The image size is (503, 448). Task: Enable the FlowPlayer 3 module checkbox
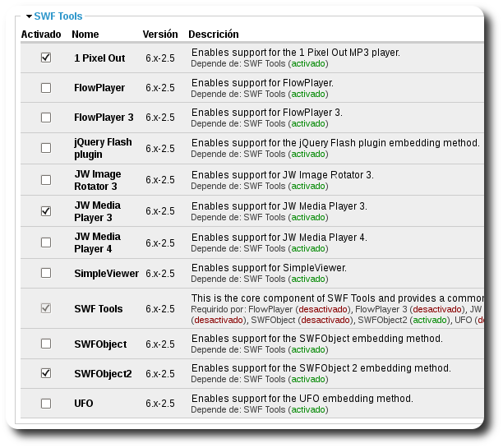coord(46,118)
